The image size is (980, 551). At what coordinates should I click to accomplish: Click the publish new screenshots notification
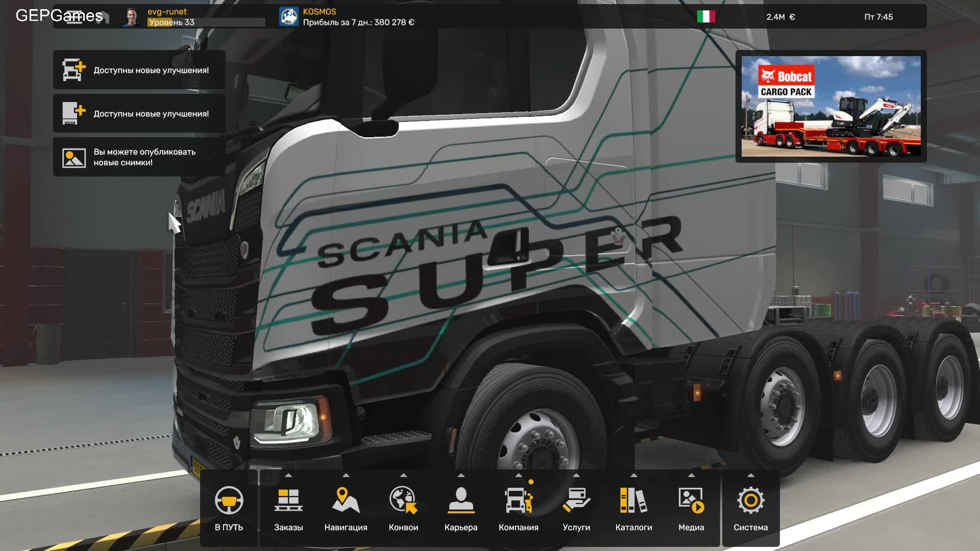[x=139, y=157]
